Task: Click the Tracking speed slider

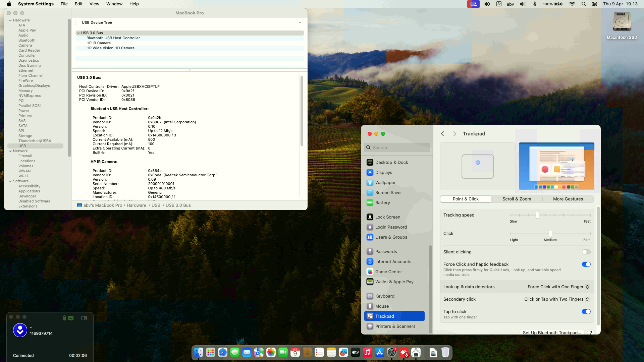Action: [x=550, y=215]
